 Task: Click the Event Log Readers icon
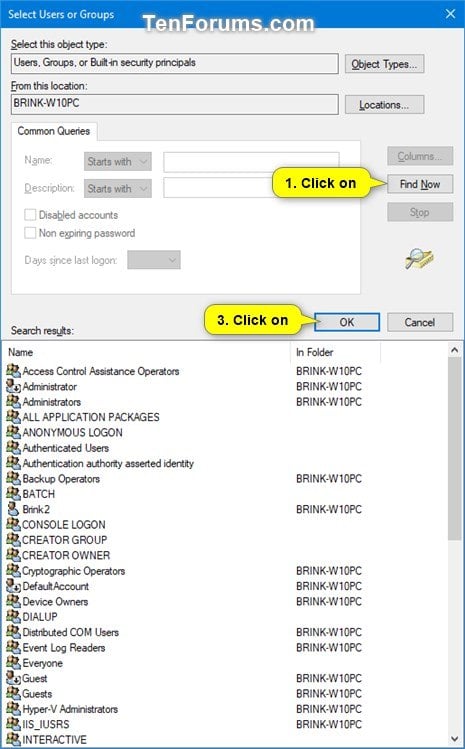point(13,648)
